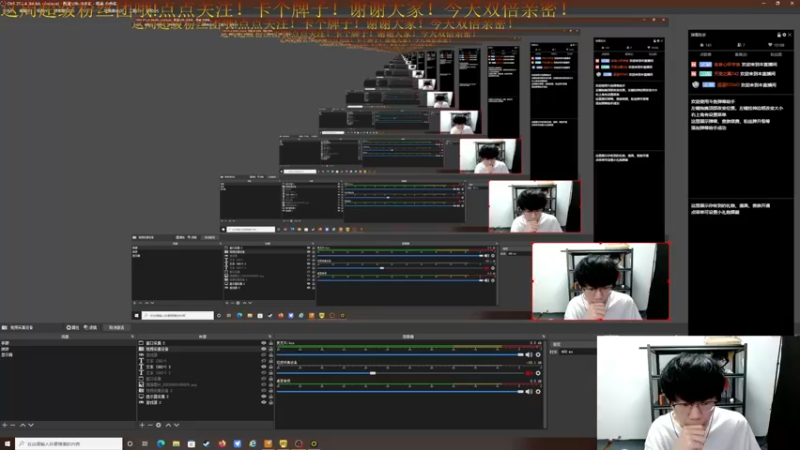Open Microsoft Store from the taskbar
Viewport: 800px width, 450px height.
191,444
